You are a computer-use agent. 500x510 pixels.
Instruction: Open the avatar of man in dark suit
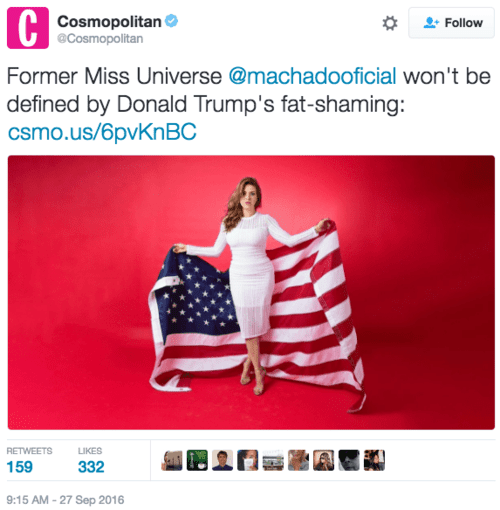point(222,460)
